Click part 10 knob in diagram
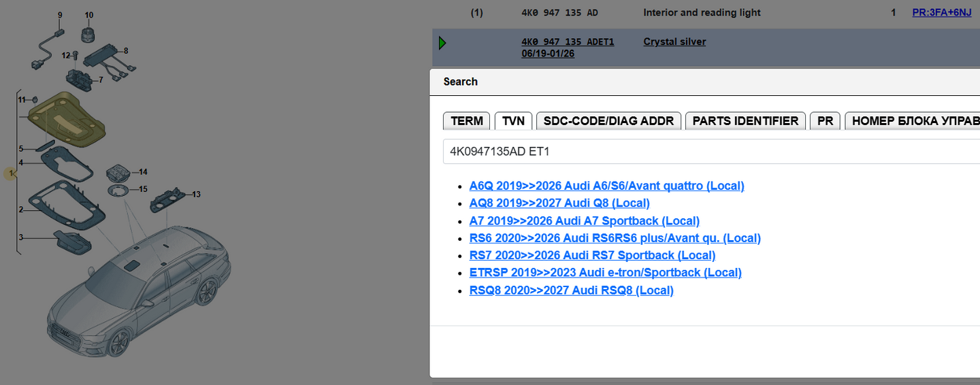Viewport: 980px width, 385px height. pos(88,33)
